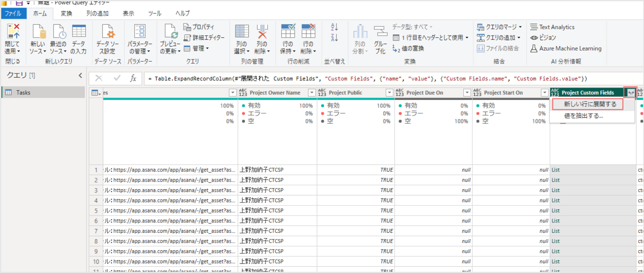Image resolution: width=644 pixels, height=273 pixels.
Task: Select the Tasks query
Action: [43, 92]
